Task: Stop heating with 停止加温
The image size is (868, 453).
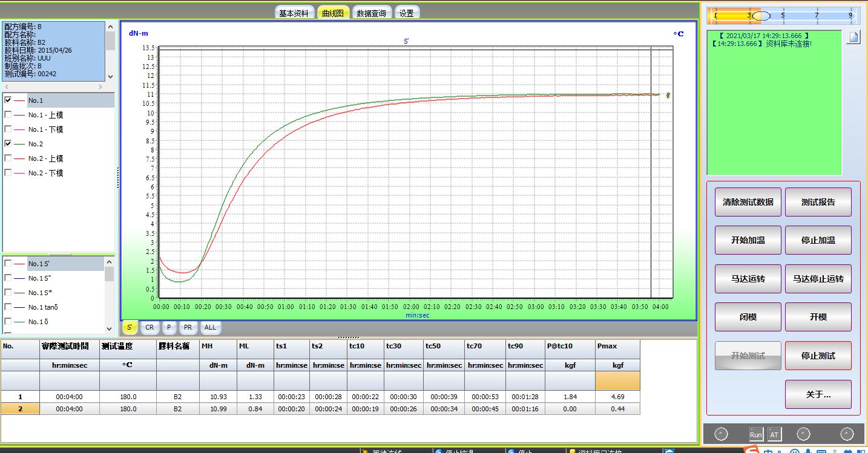Action: [x=818, y=240]
